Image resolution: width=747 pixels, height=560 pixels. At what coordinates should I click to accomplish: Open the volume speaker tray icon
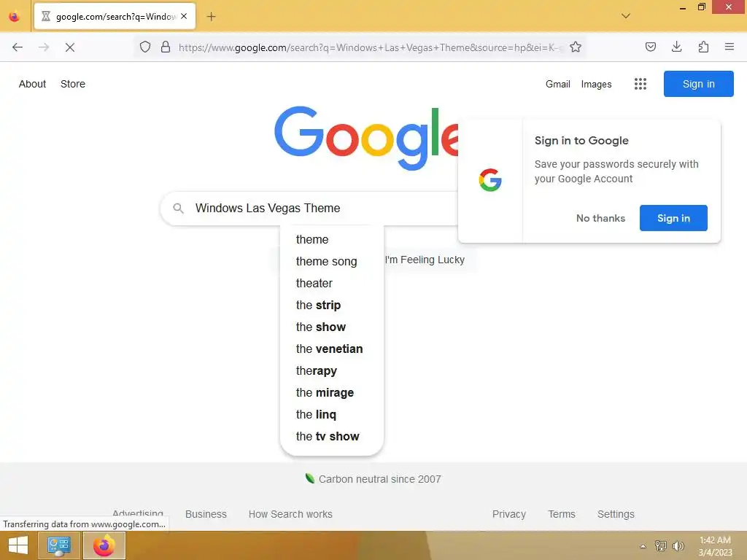678,546
